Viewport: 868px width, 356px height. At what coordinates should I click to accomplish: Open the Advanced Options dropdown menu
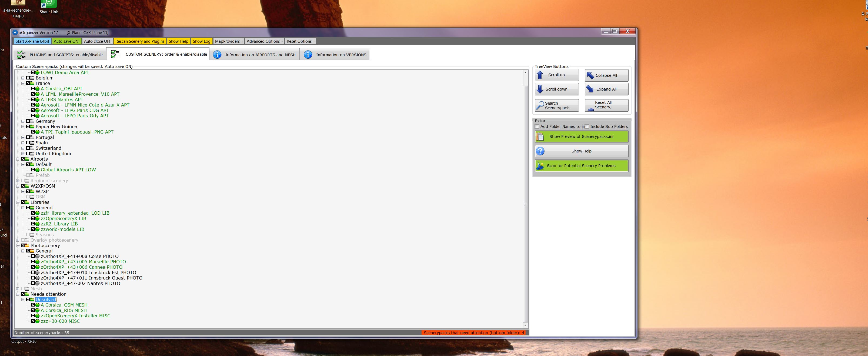[x=263, y=41]
